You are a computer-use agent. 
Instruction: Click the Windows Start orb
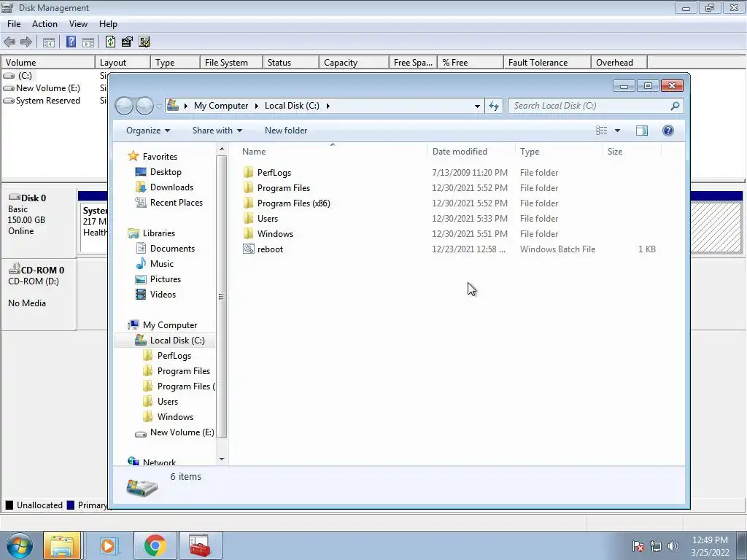click(x=20, y=545)
